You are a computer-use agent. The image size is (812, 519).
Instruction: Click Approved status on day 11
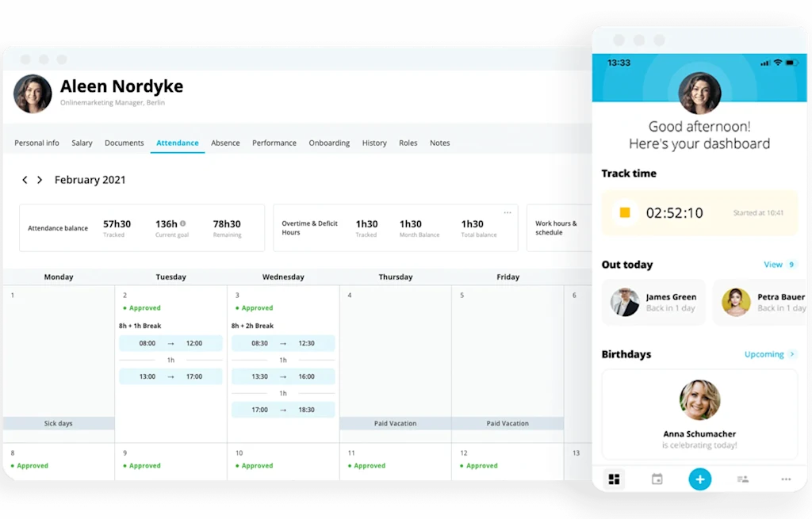click(366, 466)
